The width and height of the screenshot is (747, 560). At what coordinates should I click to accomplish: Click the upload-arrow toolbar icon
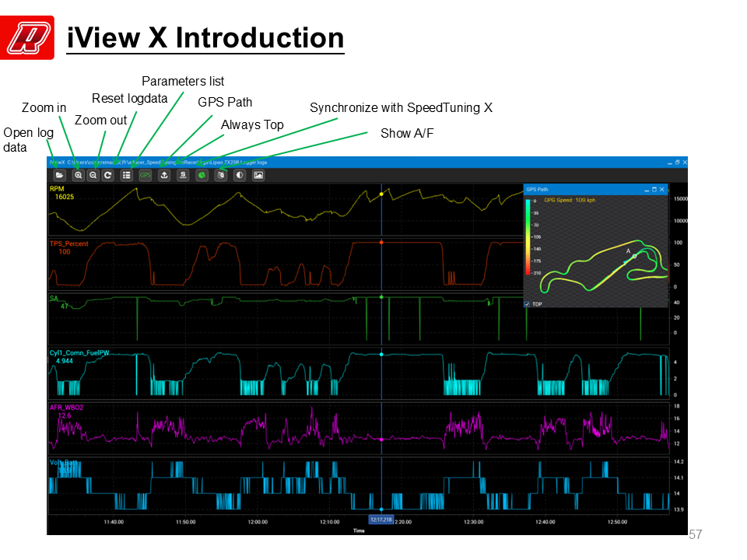[164, 175]
